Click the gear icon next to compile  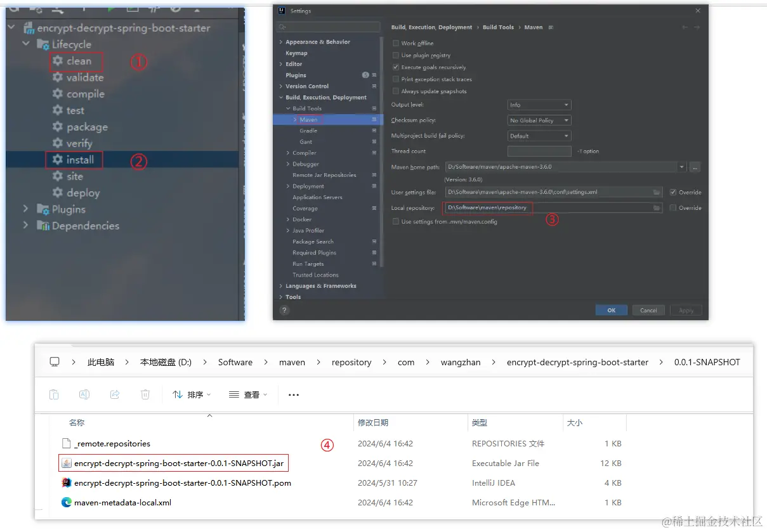coord(58,94)
